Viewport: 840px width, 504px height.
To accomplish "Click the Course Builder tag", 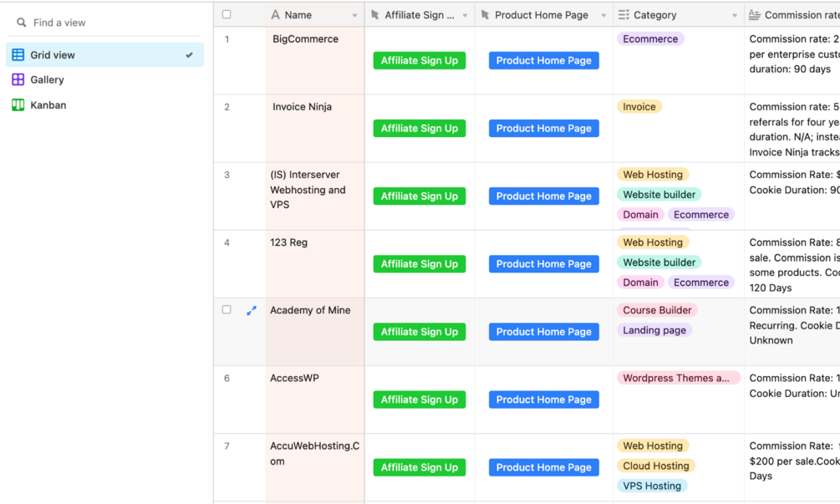I will [x=657, y=310].
